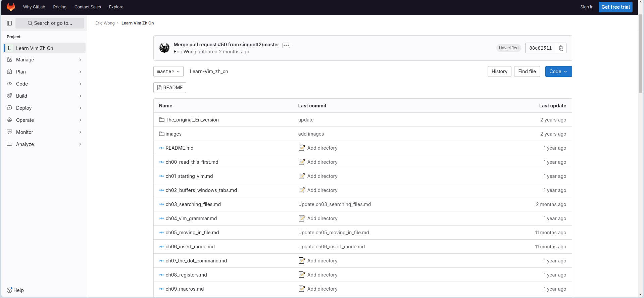The height and width of the screenshot is (298, 644).
Task: Click the Unverified badge
Action: click(508, 48)
